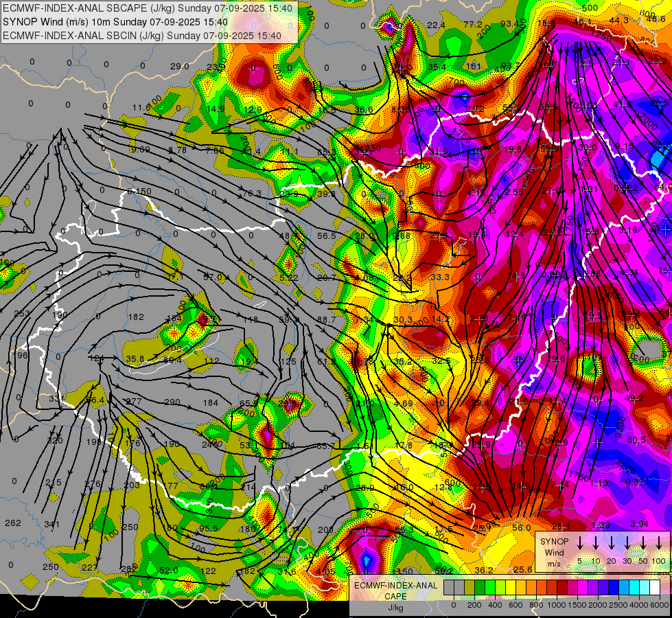Click the map value '39.8'
The height and width of the screenshot is (618, 672).
327,194
